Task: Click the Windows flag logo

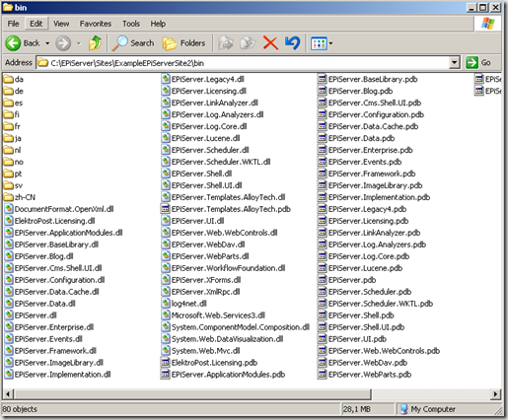Action: [488, 24]
